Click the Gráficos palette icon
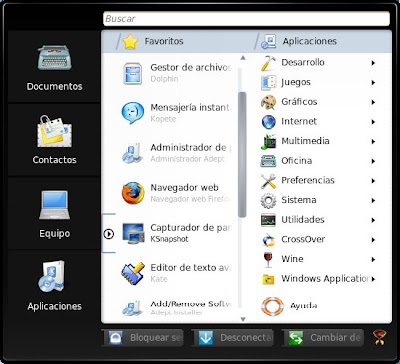The height and width of the screenshot is (364, 400). coord(268,102)
